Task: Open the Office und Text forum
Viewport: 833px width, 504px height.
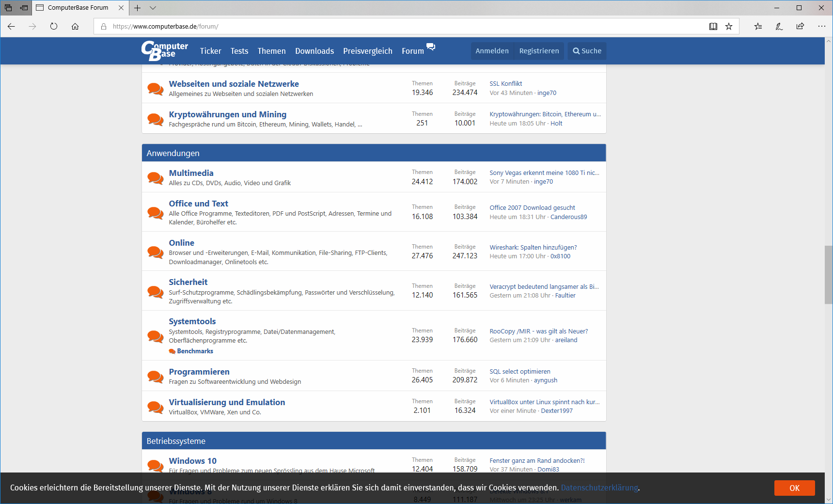Action: (198, 204)
